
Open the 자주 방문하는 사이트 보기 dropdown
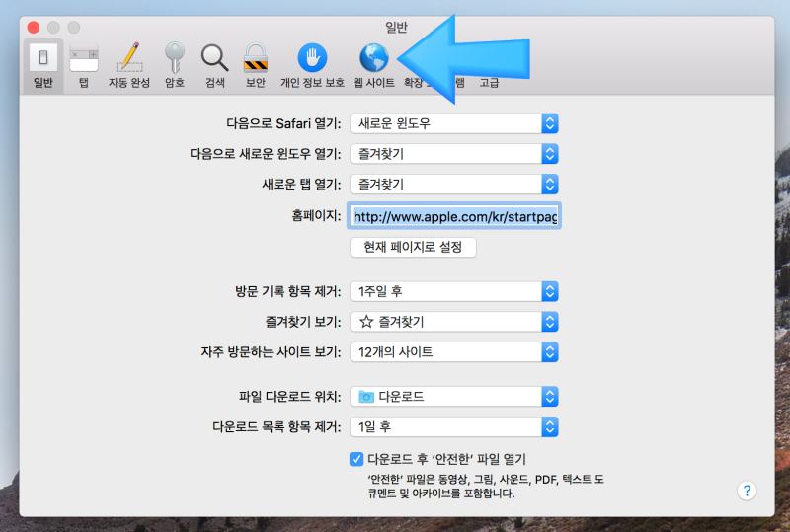coord(454,351)
